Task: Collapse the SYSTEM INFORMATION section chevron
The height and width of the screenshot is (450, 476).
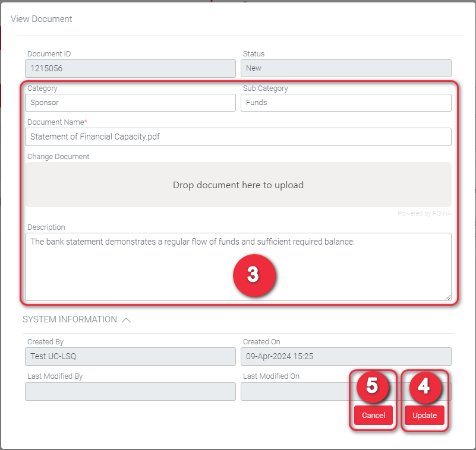Action: coord(126,319)
